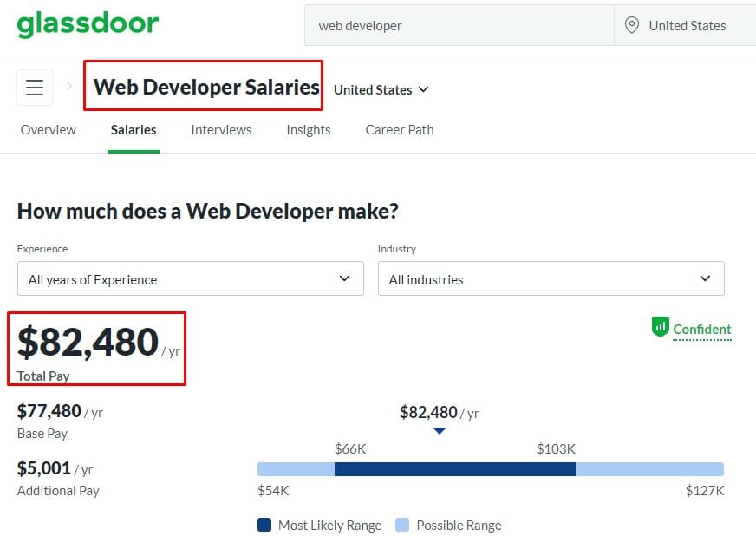
Task: Select the dark blue Most Likely Range swatch
Action: 264,525
